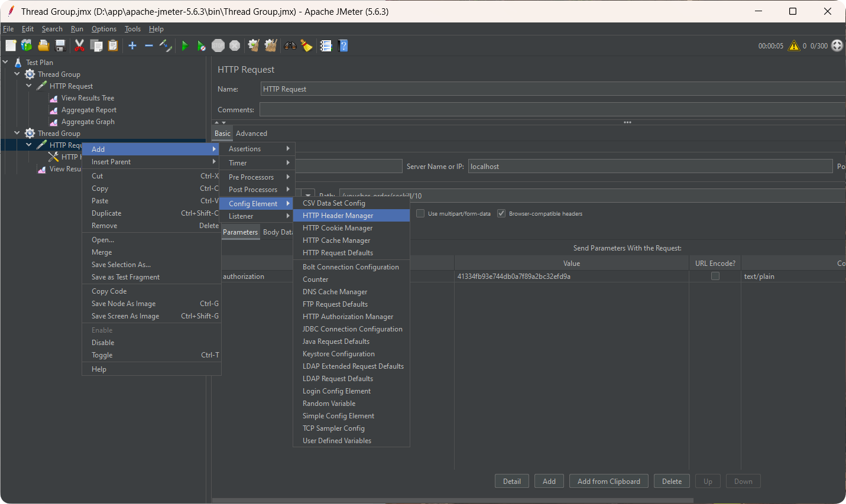Start the test with green play icon
The image size is (846, 504).
[185, 45]
